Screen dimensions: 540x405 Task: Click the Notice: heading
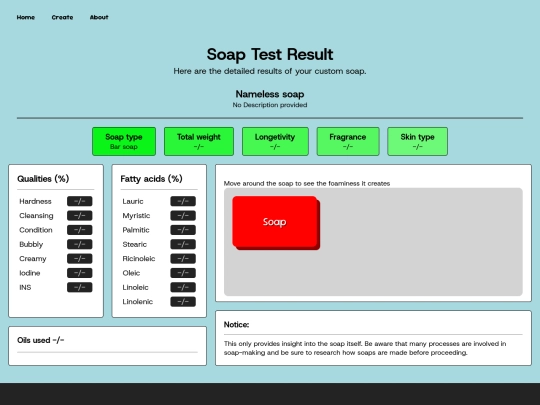[237, 324]
